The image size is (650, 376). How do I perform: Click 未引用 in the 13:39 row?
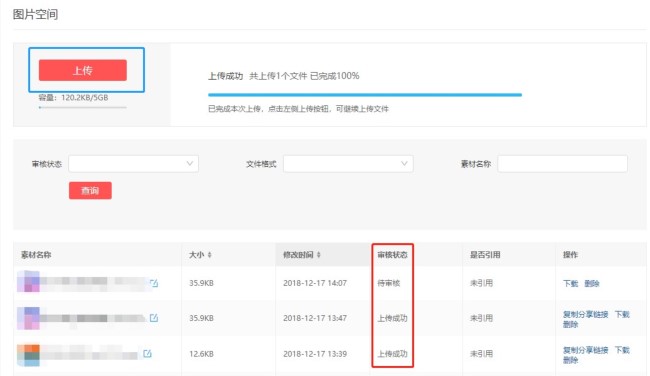(x=481, y=354)
